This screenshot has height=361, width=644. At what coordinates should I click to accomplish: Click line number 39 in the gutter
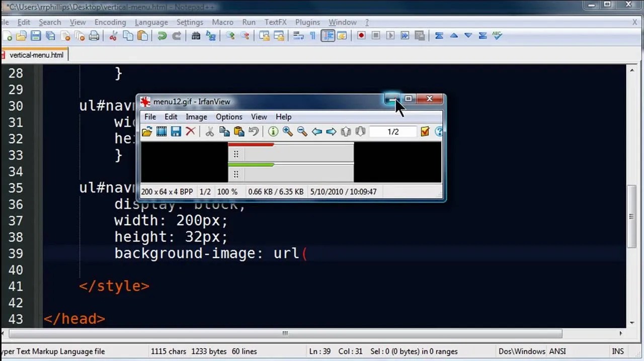click(16, 253)
